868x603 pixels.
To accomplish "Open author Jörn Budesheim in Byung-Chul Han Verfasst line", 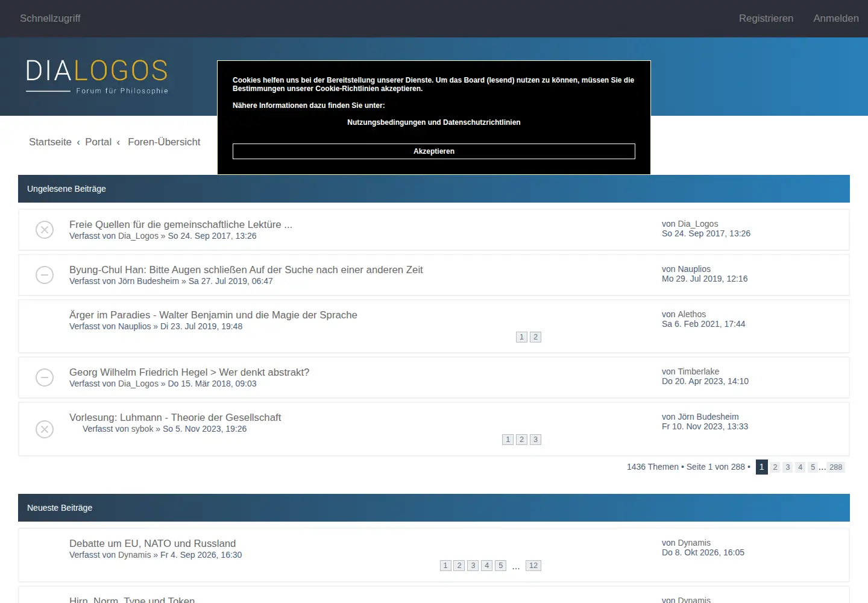I will click(148, 281).
